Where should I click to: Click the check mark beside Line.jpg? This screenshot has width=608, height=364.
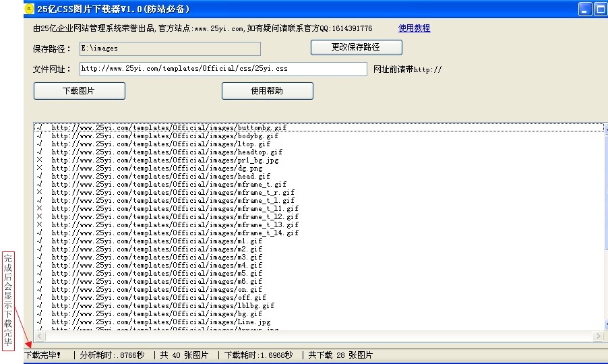39,322
